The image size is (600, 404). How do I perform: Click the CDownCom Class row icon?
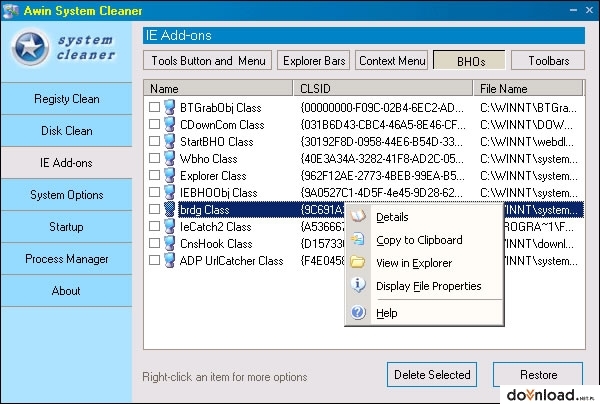point(170,124)
